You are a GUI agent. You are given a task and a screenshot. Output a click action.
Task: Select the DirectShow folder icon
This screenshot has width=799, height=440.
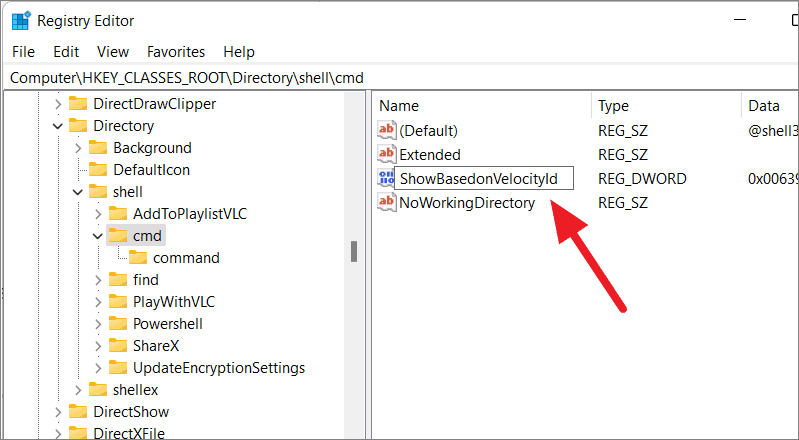(78, 411)
